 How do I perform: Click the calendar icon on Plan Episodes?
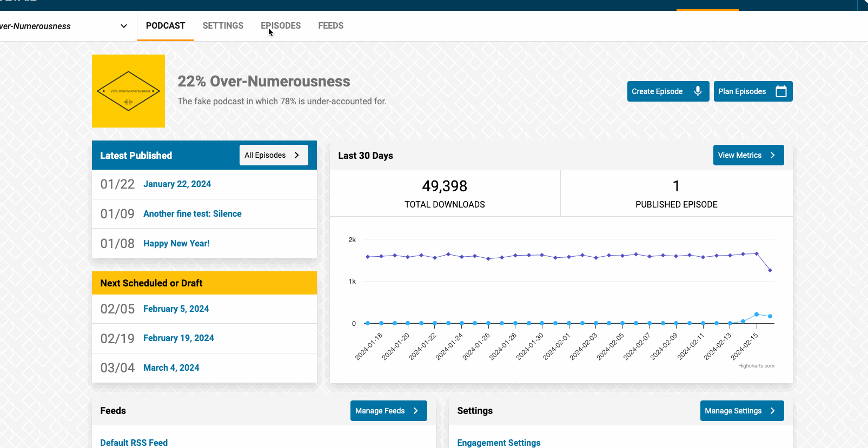(x=781, y=91)
